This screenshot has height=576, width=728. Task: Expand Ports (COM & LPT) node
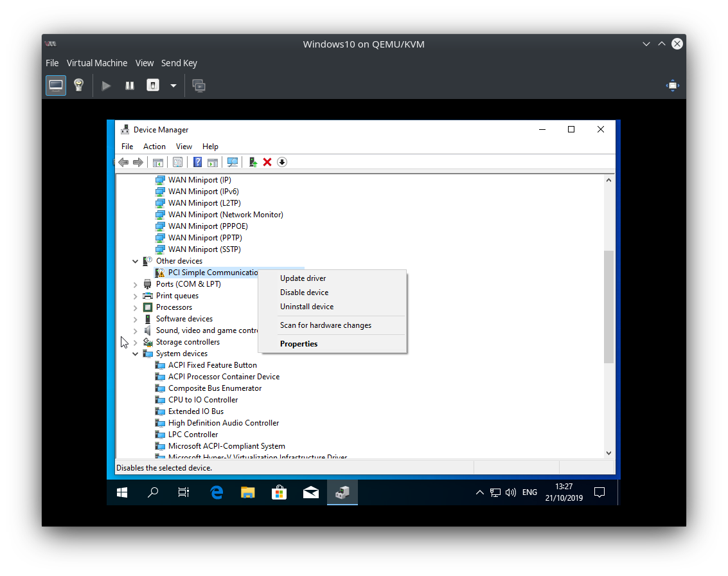[x=135, y=284]
